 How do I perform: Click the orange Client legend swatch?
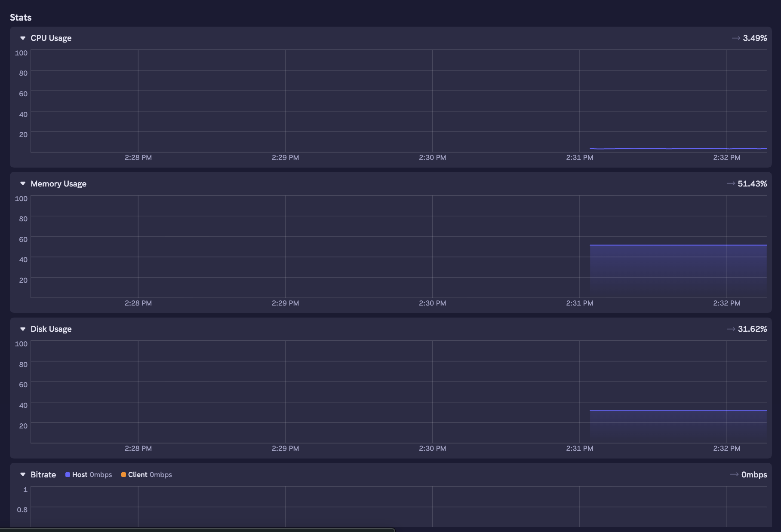point(123,474)
